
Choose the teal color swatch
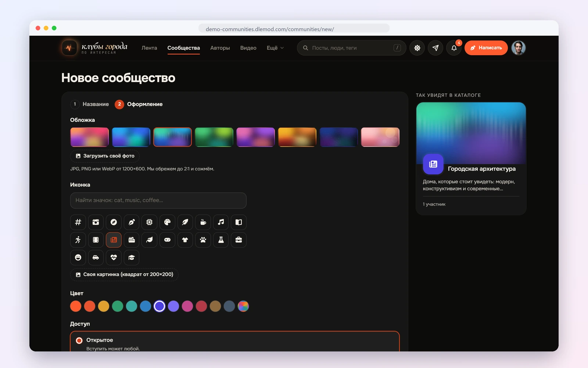pos(132,306)
